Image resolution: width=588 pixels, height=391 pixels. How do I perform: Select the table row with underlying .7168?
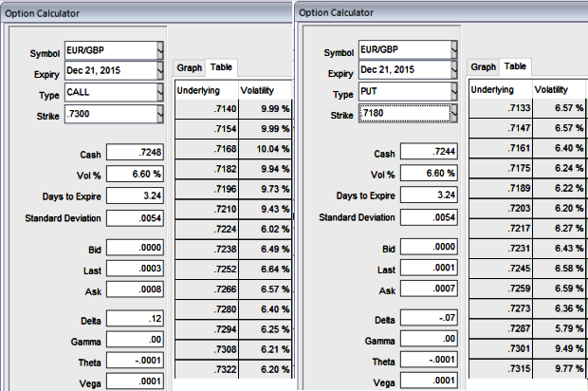tap(235, 148)
